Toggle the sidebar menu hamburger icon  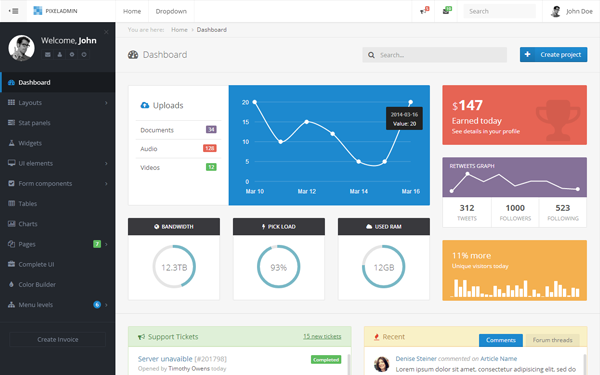13,11
